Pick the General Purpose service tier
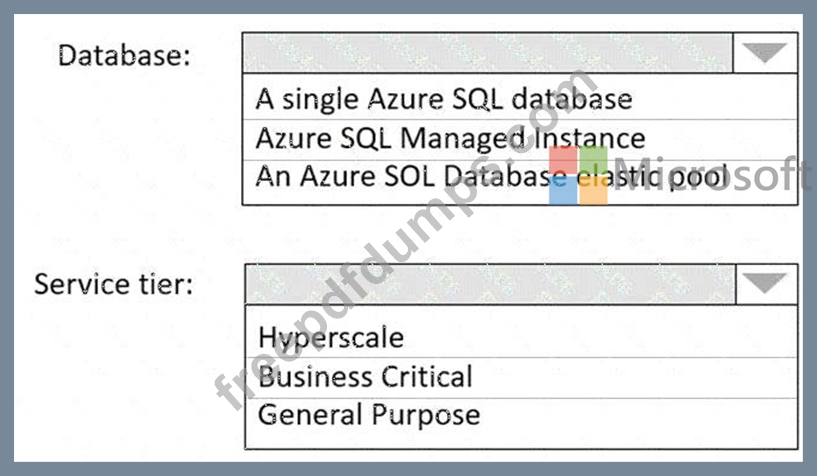 point(368,414)
